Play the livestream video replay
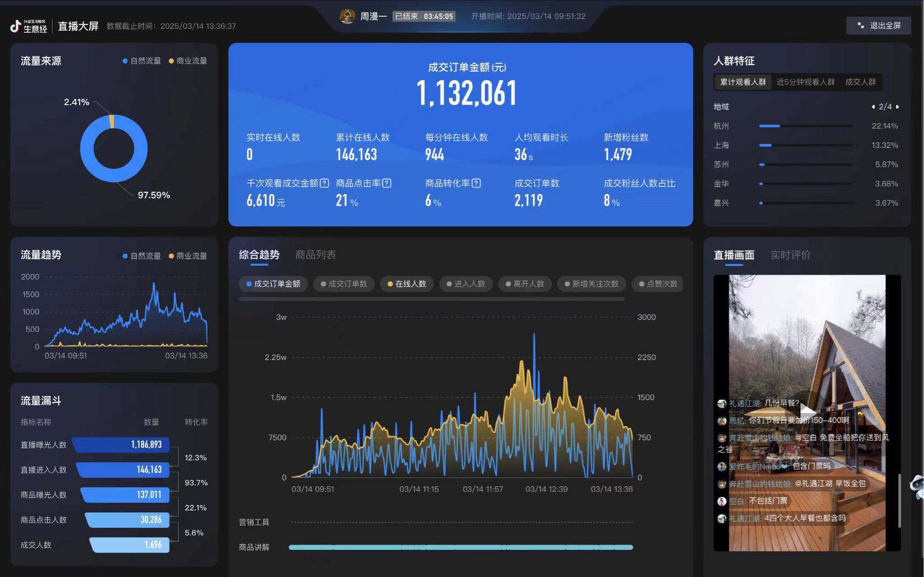The width and height of the screenshot is (924, 577). 806,411
